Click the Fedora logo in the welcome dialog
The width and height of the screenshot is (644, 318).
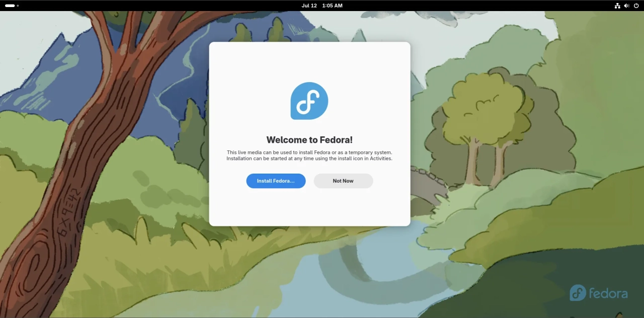[x=309, y=101]
